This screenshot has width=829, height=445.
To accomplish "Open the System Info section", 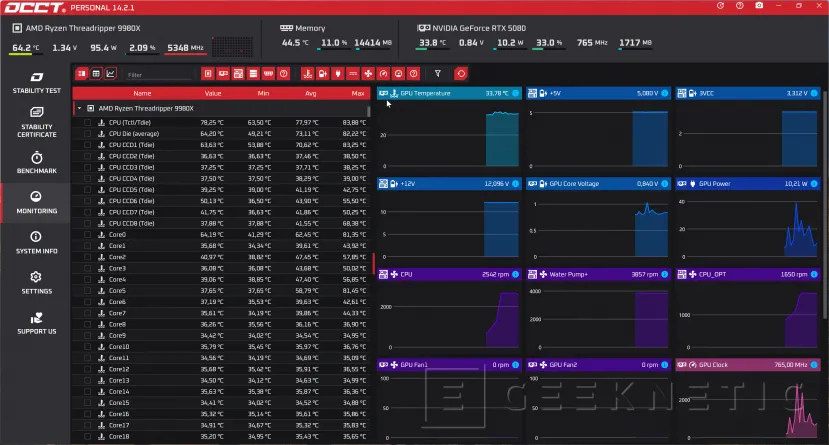I will pos(36,243).
